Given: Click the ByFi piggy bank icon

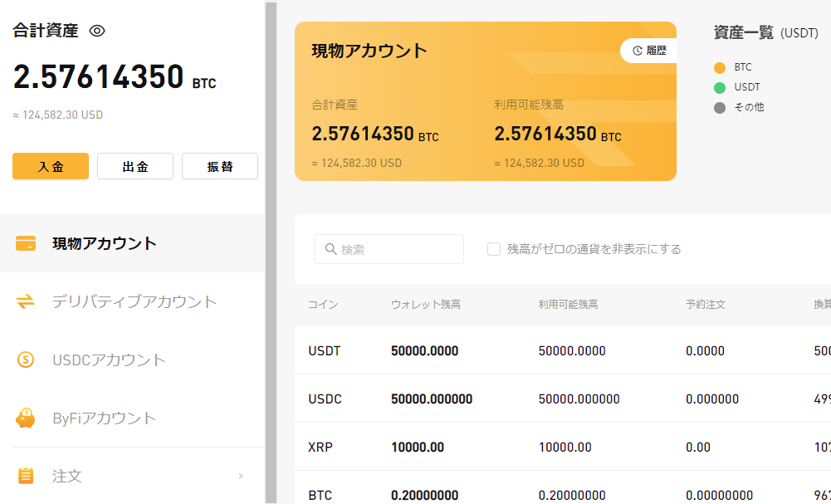Looking at the screenshot, I should 26,418.
